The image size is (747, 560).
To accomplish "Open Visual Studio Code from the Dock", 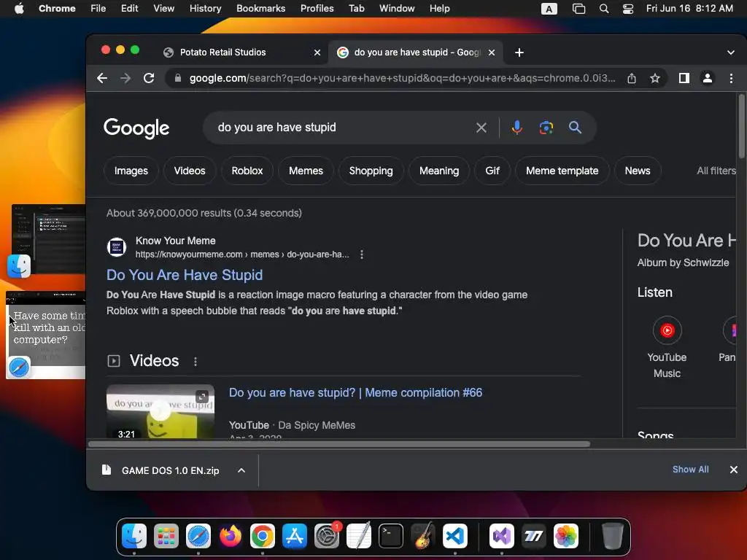I will pos(455,536).
